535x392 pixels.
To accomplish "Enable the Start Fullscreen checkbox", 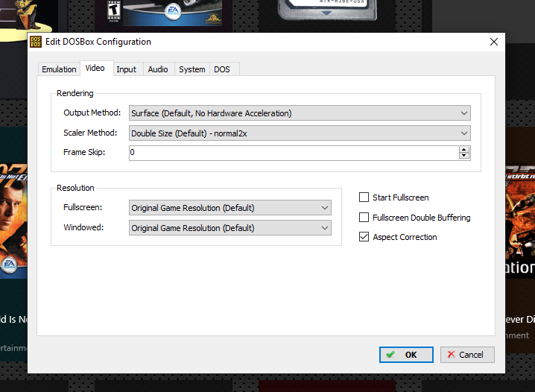I will (x=364, y=197).
